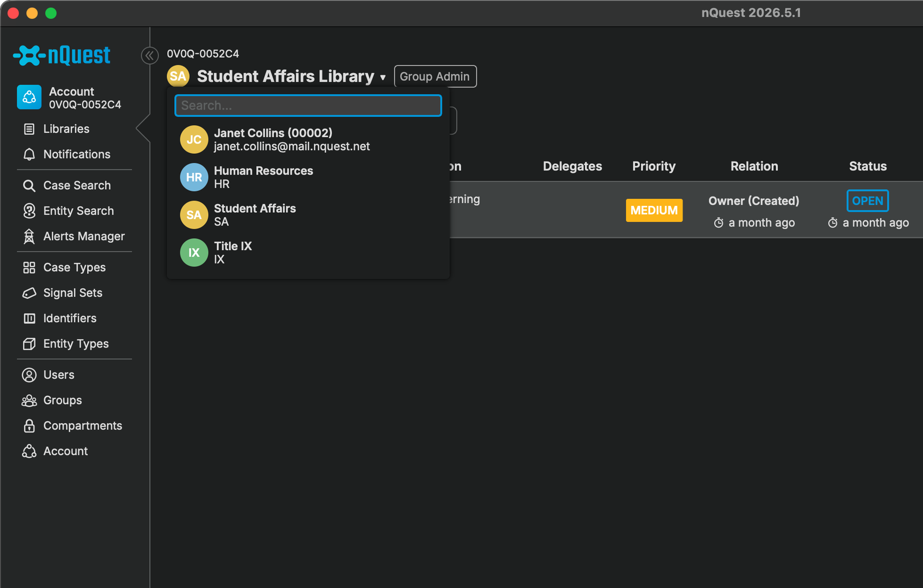
Task: Click 'a month ago' under OPEN status
Action: click(876, 223)
